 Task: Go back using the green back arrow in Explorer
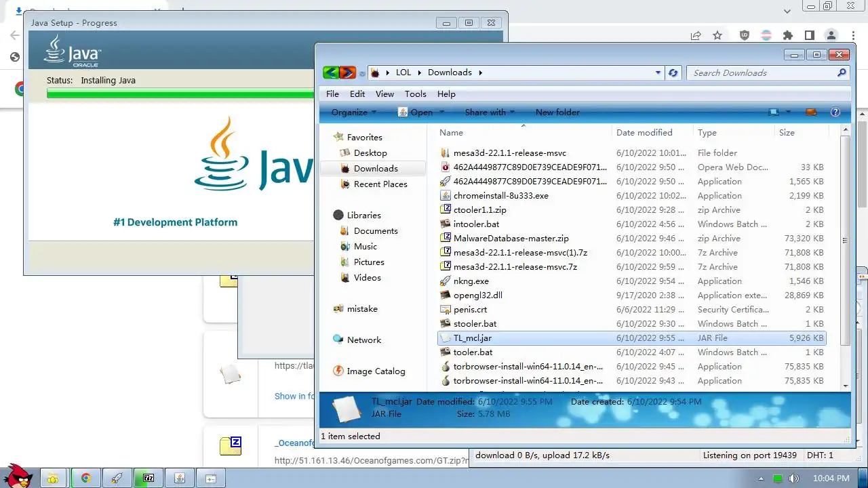[331, 73]
